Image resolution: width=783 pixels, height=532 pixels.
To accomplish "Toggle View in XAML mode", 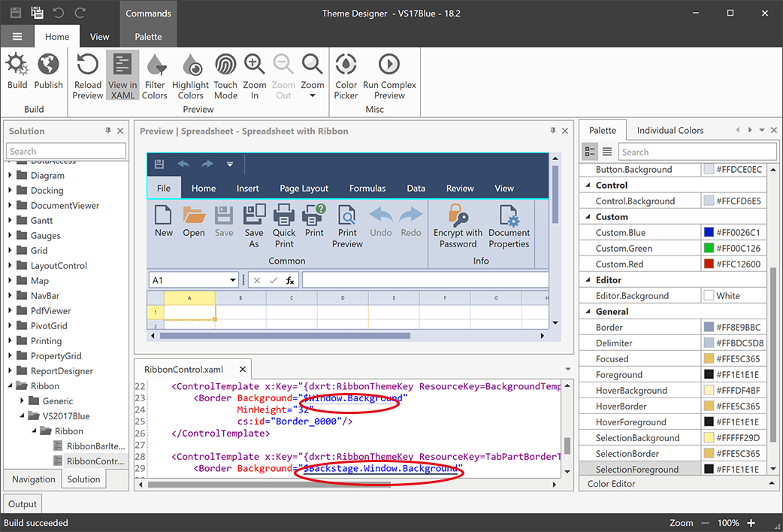I will 122,73.
